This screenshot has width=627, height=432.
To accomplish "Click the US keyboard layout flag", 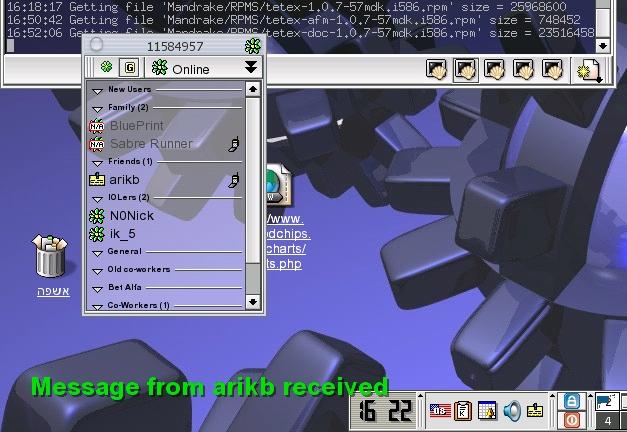I will pos(440,411).
